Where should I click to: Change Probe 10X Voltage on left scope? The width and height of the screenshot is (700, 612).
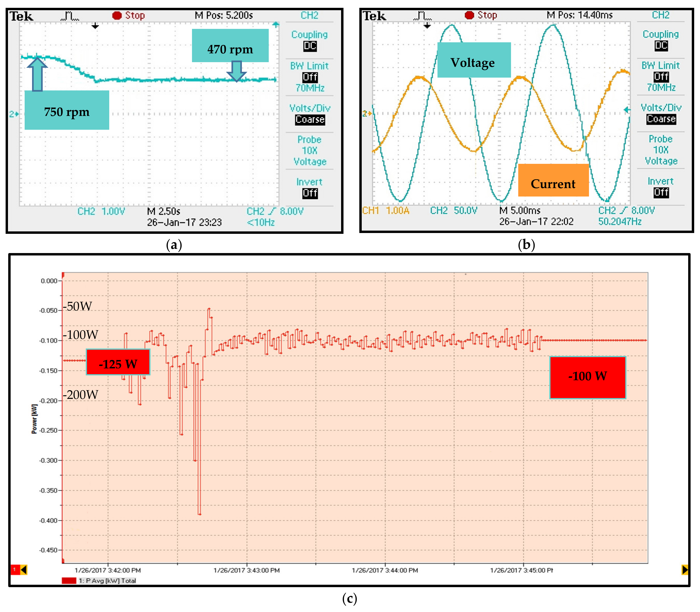(x=310, y=150)
